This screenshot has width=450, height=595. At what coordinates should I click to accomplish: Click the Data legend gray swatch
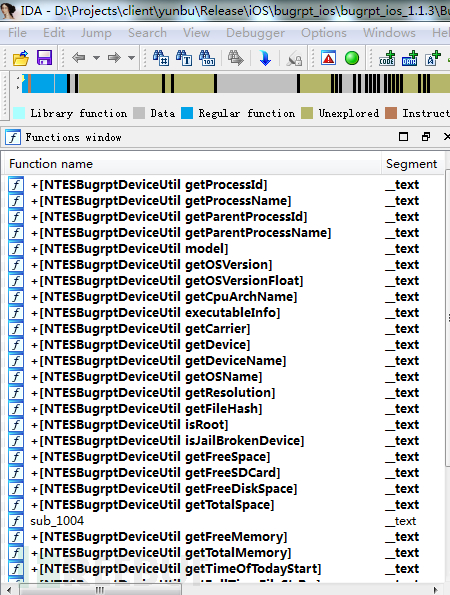click(139, 113)
